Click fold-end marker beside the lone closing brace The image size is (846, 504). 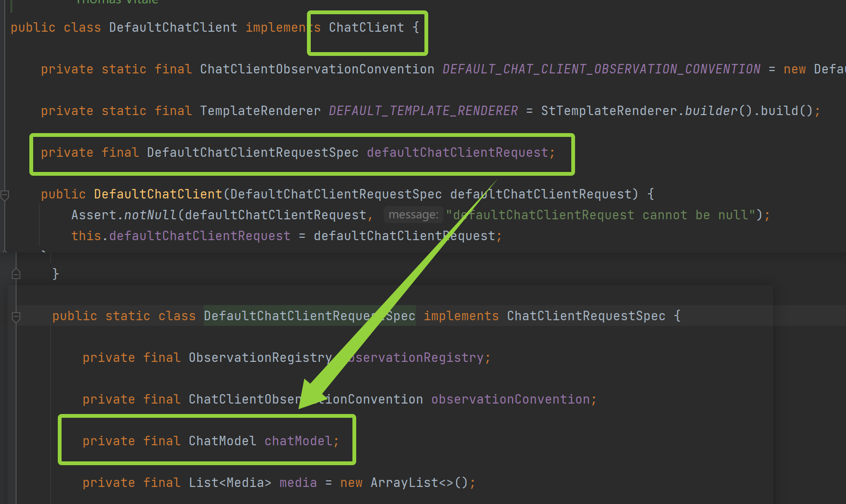tap(16, 274)
